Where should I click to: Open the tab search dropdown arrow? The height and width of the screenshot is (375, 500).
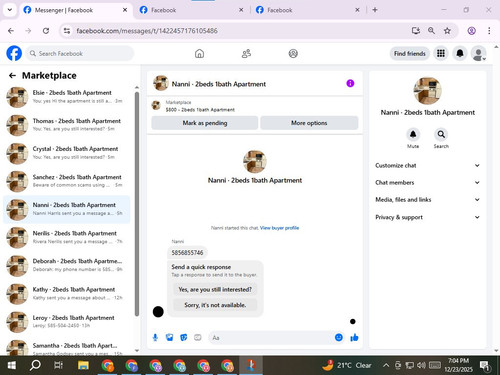point(10,10)
